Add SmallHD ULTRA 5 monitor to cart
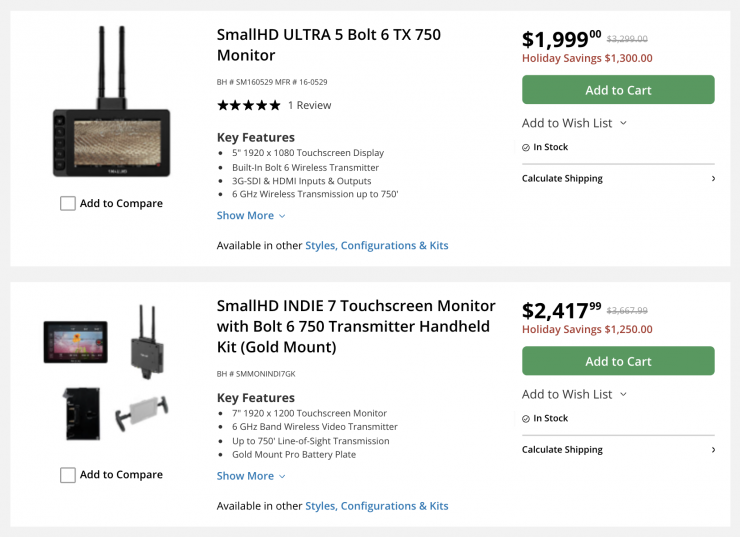This screenshot has height=537, width=740. pos(618,90)
